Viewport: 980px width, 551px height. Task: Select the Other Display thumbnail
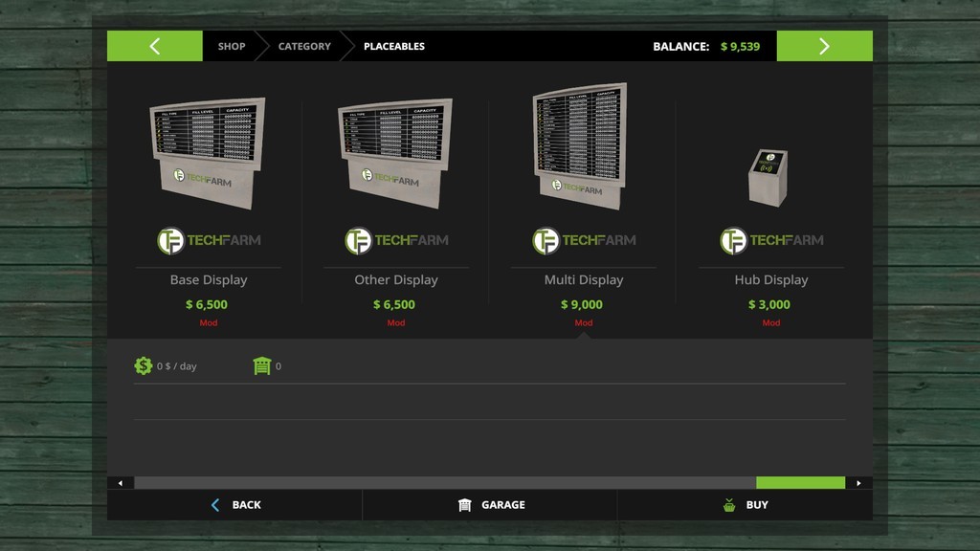[395, 153]
